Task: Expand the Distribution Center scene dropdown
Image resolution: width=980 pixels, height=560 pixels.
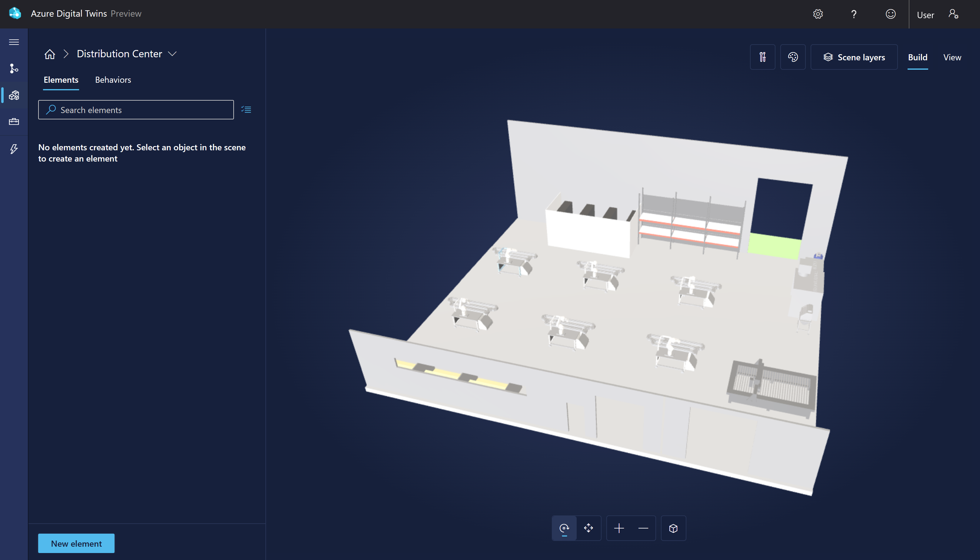Action: pos(172,54)
